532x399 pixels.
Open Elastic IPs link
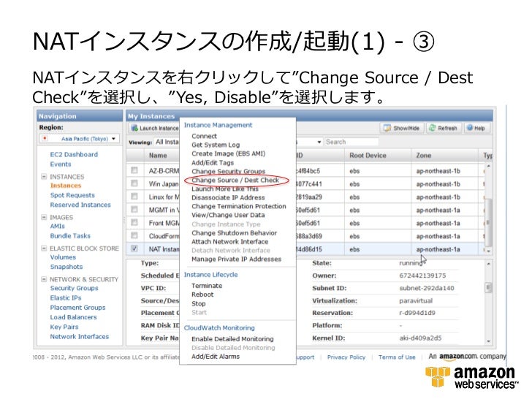click(66, 298)
